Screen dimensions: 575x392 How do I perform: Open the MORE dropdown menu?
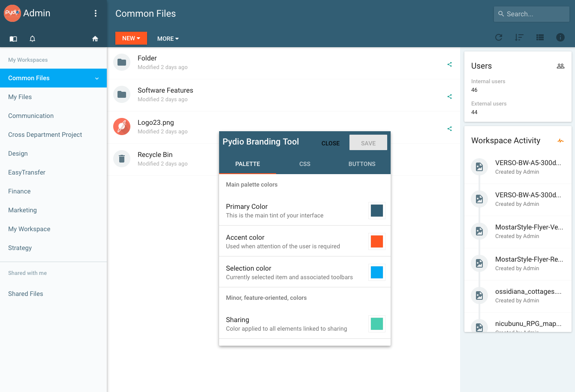point(168,39)
